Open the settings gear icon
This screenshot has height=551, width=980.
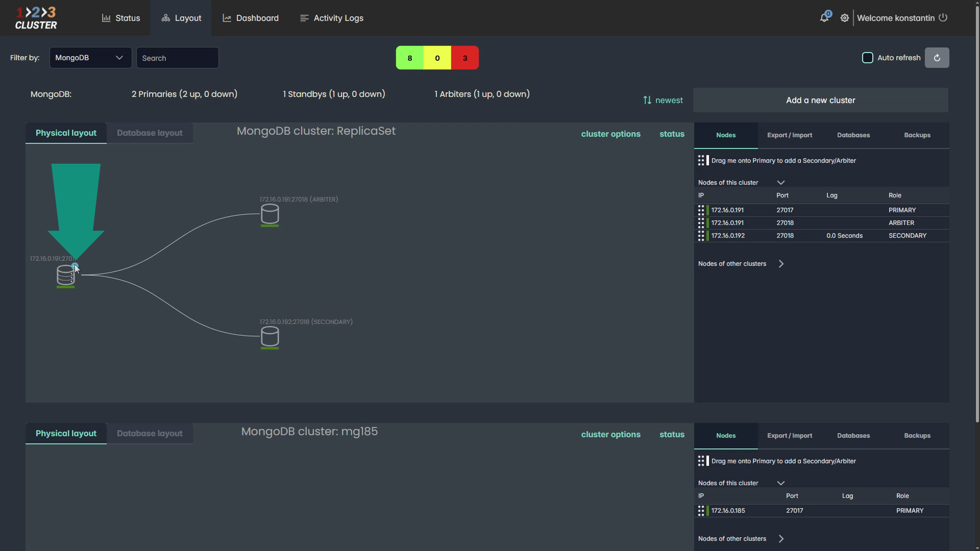click(845, 18)
